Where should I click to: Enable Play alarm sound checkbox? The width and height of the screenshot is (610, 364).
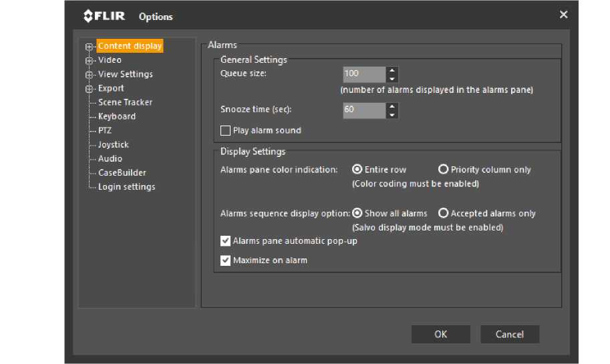coord(226,131)
